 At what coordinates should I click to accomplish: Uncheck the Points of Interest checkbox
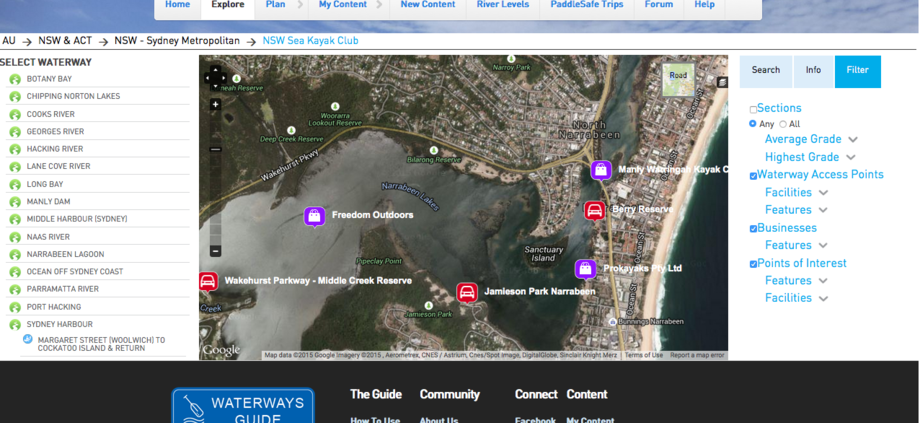click(x=753, y=265)
